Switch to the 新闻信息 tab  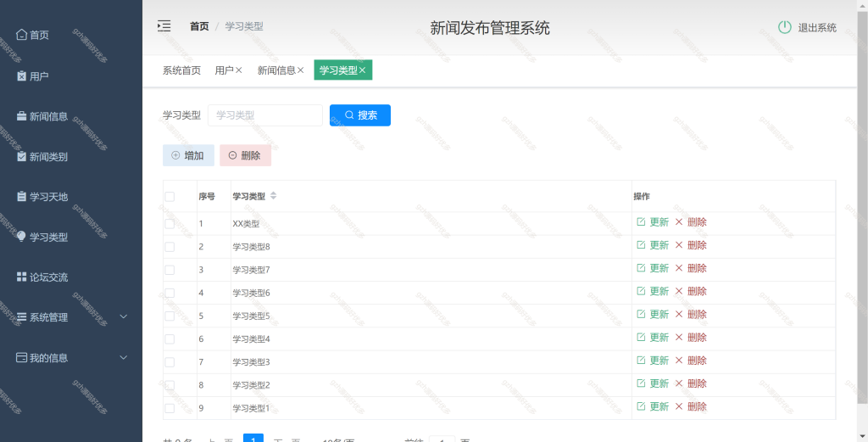[276, 70]
